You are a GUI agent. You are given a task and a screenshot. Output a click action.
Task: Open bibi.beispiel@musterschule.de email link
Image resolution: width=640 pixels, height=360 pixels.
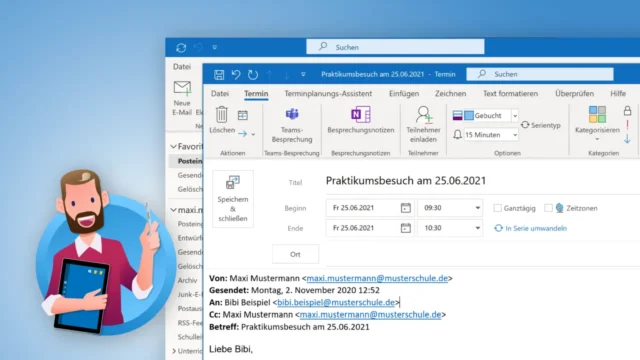[x=336, y=302]
